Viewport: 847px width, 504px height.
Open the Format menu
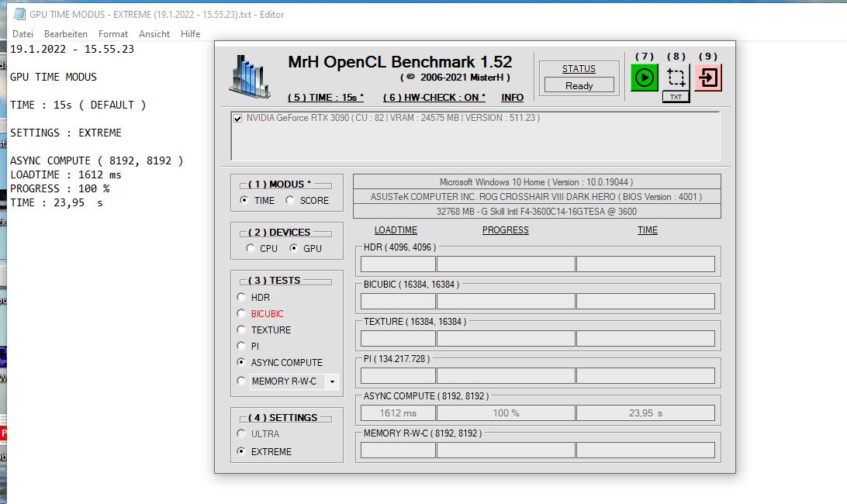tap(113, 33)
